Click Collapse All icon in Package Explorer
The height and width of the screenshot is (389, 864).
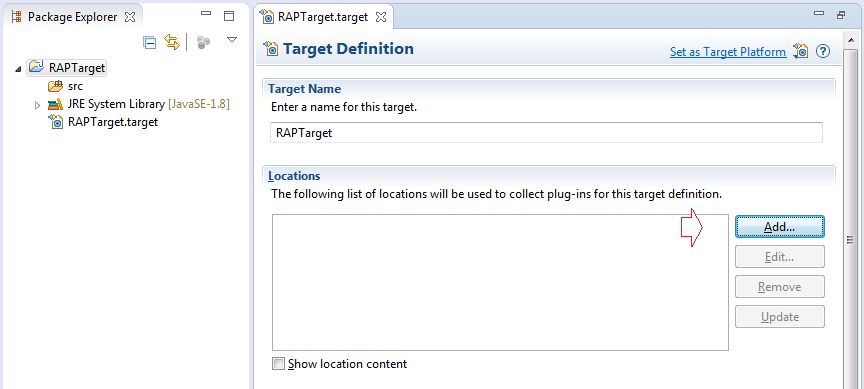click(149, 42)
